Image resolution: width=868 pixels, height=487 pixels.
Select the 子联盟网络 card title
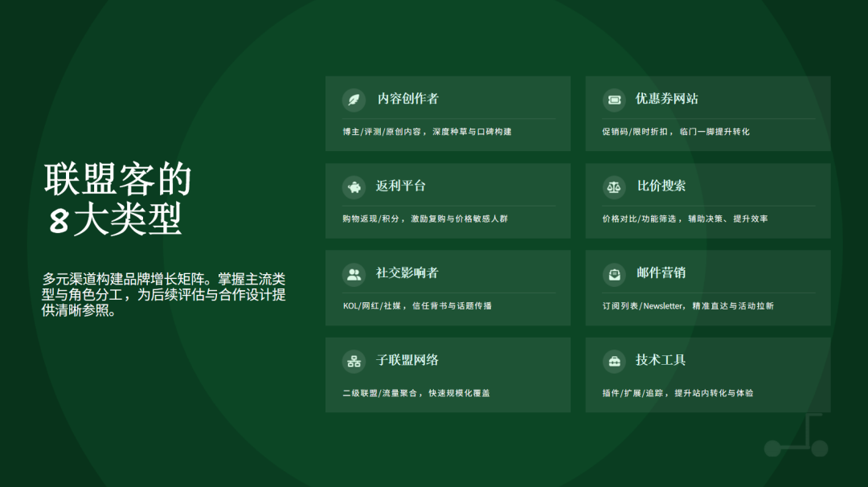coord(407,360)
